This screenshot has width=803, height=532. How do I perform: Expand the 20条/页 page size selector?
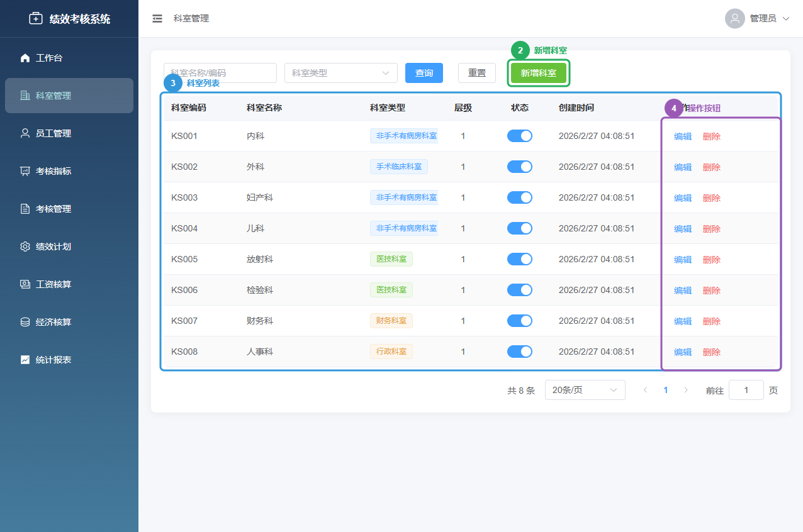[585, 390]
